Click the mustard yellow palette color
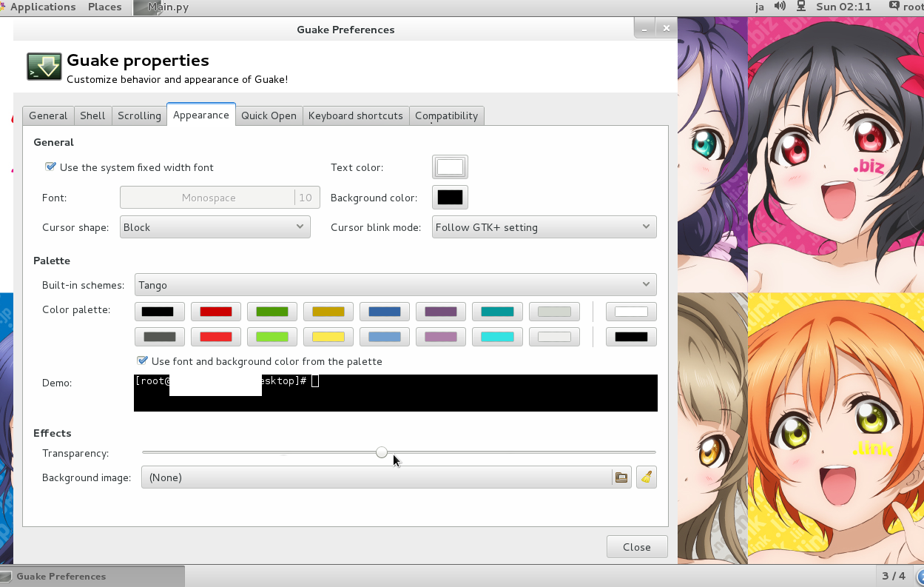The width and height of the screenshot is (924, 587). (328, 312)
